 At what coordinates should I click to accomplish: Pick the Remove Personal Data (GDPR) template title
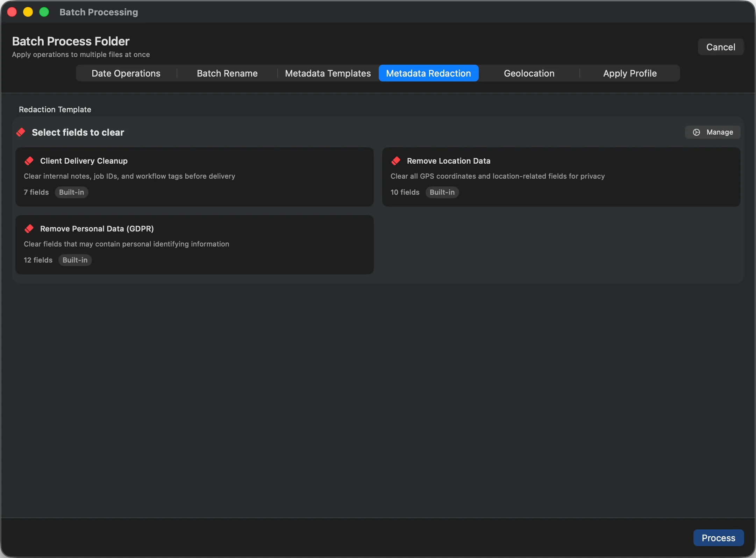(97, 229)
